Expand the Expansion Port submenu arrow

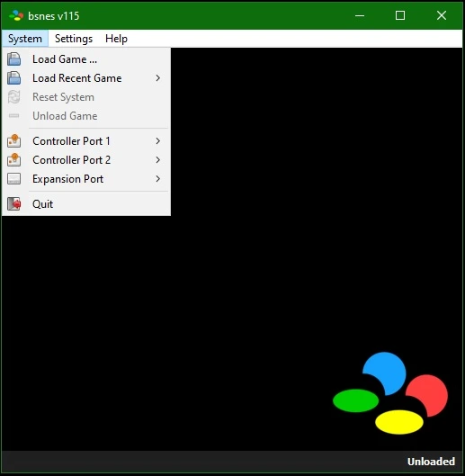coord(157,179)
